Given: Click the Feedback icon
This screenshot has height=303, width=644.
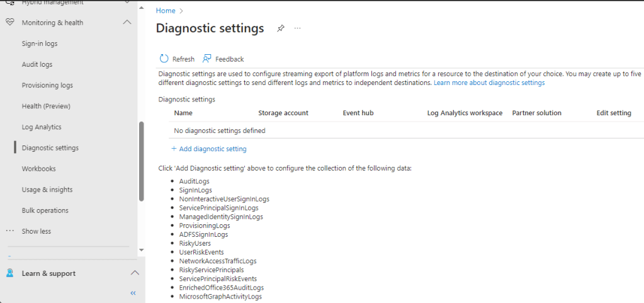Looking at the screenshot, I should tap(207, 59).
